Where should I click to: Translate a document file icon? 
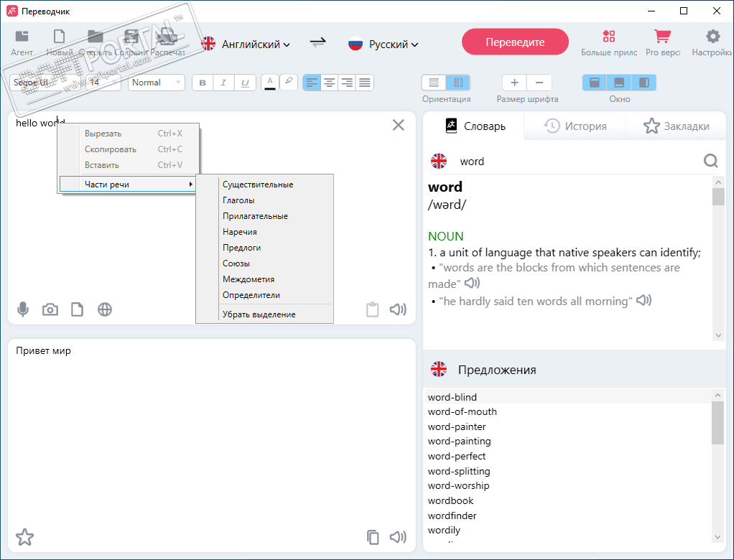[x=78, y=309]
